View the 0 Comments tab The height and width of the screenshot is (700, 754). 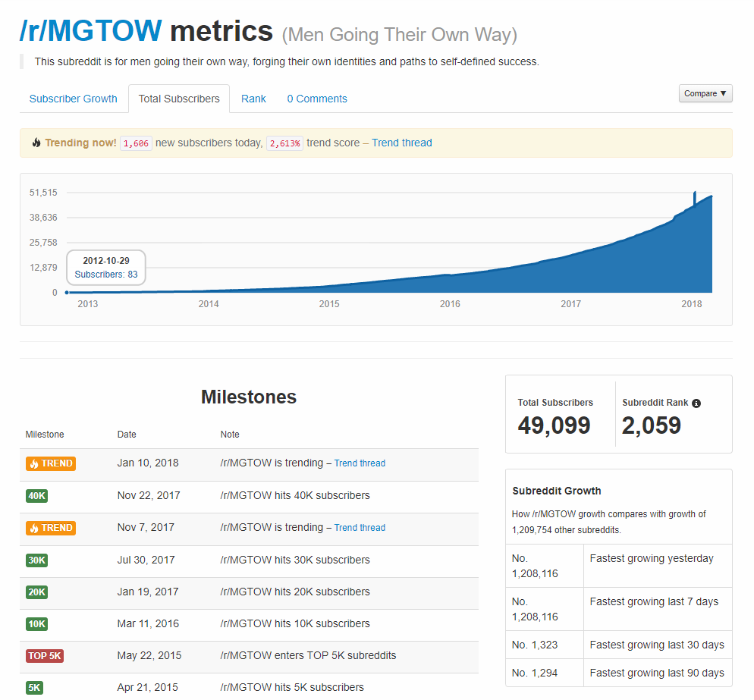click(317, 99)
